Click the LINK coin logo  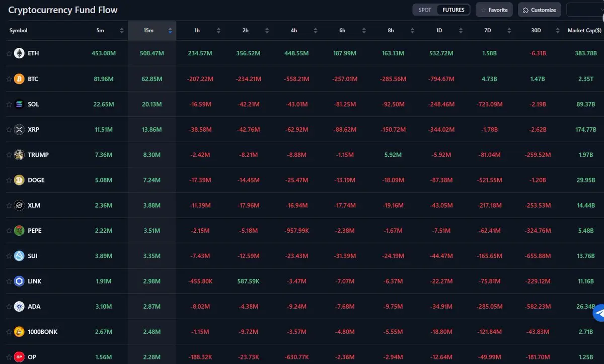point(19,281)
